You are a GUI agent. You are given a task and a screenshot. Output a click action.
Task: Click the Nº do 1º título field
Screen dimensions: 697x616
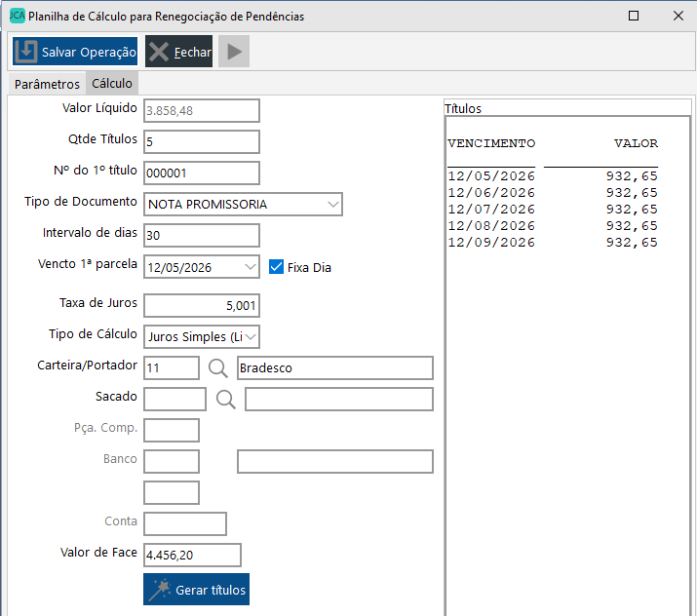(201, 173)
